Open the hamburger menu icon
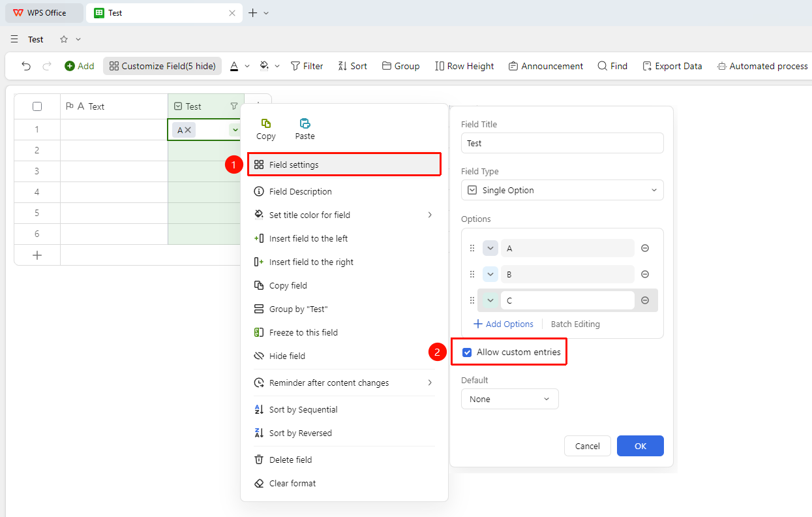The image size is (812, 517). pos(14,39)
